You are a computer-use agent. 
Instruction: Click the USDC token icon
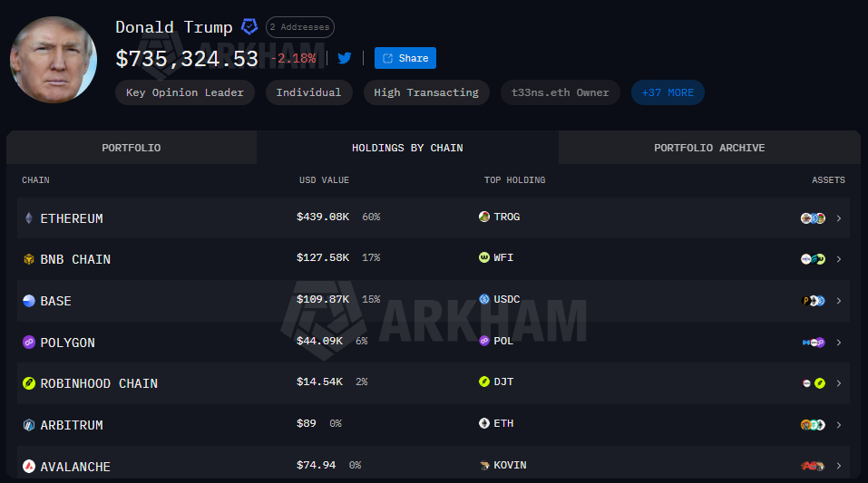[x=484, y=299]
